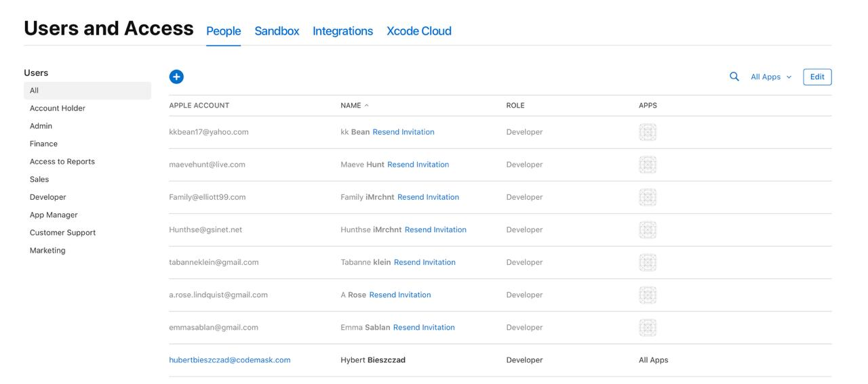This screenshot has height=384, width=868.
Task: Switch to the People tab
Action: [224, 31]
